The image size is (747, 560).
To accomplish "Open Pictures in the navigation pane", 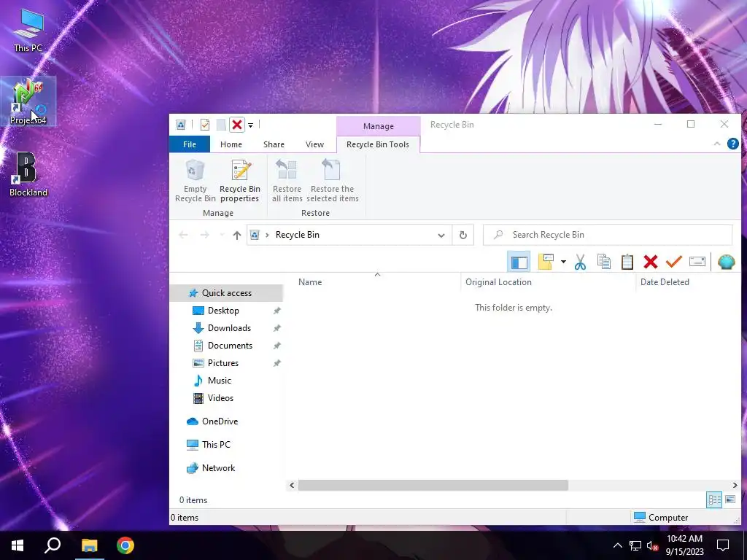I will coord(223,363).
